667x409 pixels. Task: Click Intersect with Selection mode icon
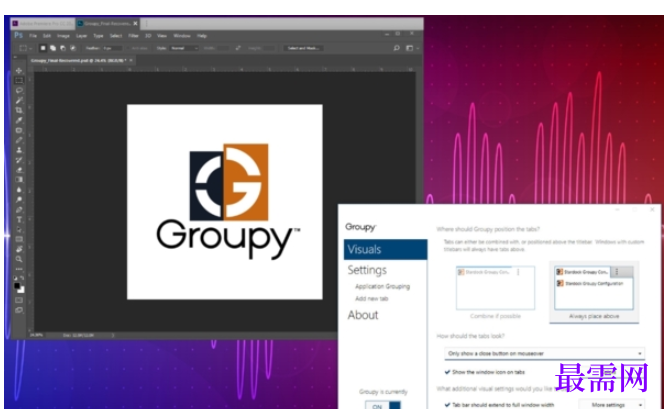(73, 48)
